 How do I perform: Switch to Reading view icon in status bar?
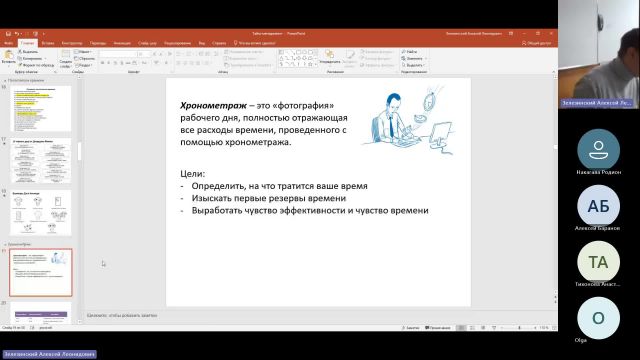(x=483, y=328)
